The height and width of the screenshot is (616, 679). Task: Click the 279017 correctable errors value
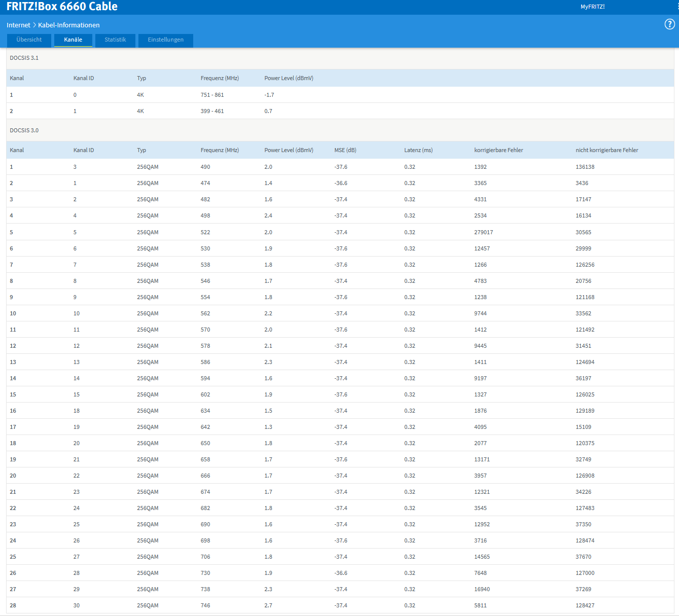coord(483,232)
